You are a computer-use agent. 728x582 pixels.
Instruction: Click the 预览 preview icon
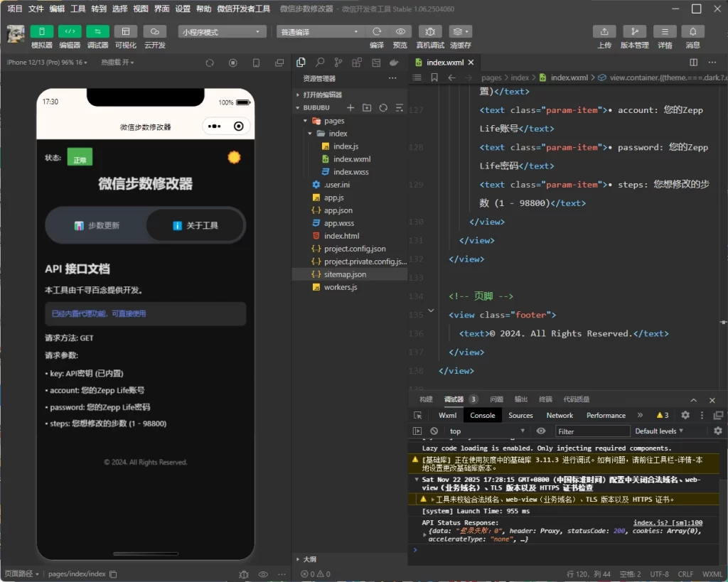tap(400, 32)
